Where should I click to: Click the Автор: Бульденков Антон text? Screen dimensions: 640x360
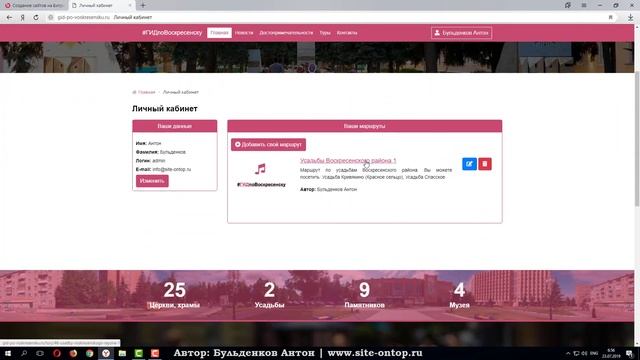pyautogui.click(x=328, y=189)
